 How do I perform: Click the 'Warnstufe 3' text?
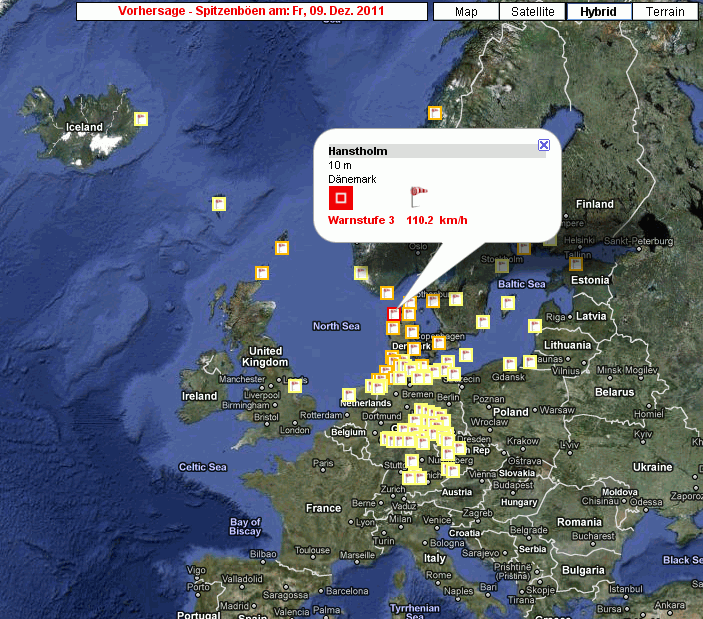(361, 220)
